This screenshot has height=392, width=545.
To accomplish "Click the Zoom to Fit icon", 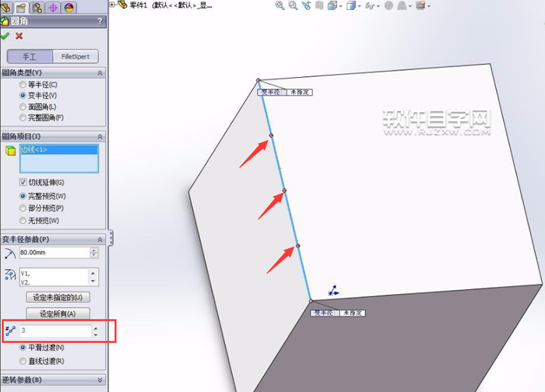I will pos(280,5).
